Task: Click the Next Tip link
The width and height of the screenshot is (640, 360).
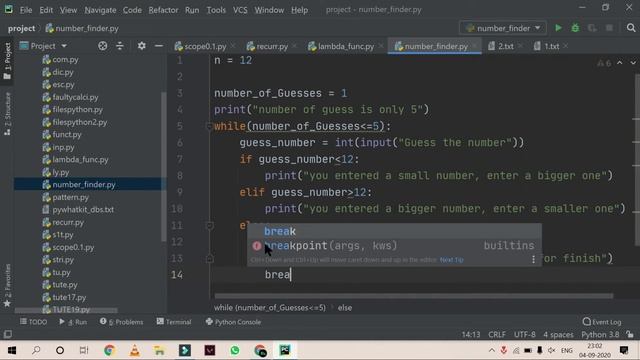Action: point(451,260)
